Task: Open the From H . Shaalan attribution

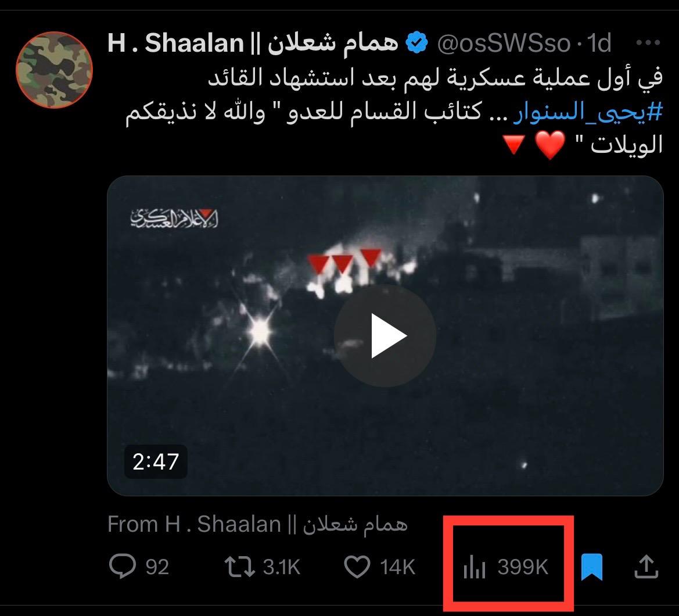Action: [x=257, y=524]
